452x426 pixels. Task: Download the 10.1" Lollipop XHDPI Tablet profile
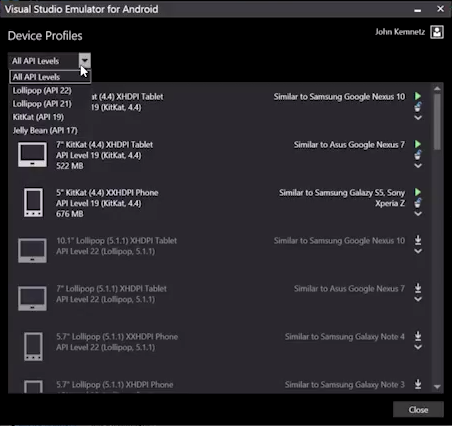click(418, 240)
